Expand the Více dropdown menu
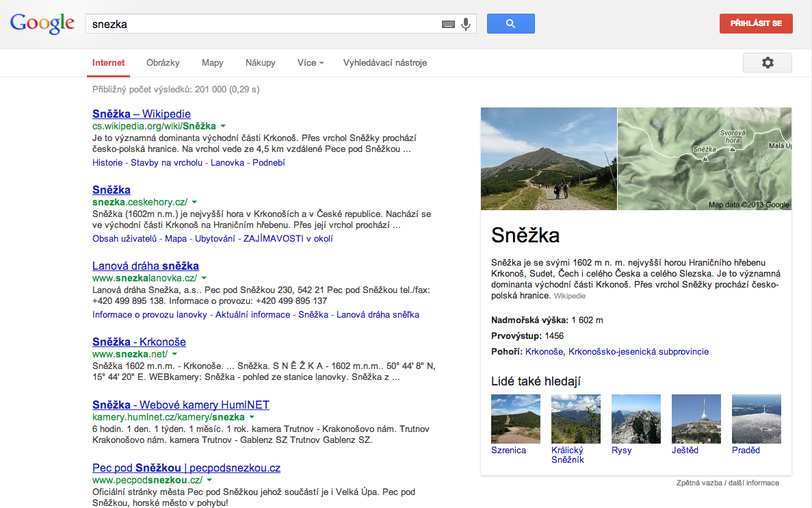The width and height of the screenshot is (812, 508). [310, 63]
